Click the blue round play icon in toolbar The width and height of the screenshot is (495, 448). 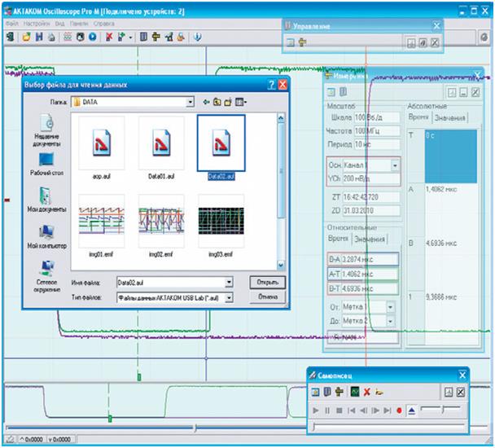tap(93, 37)
